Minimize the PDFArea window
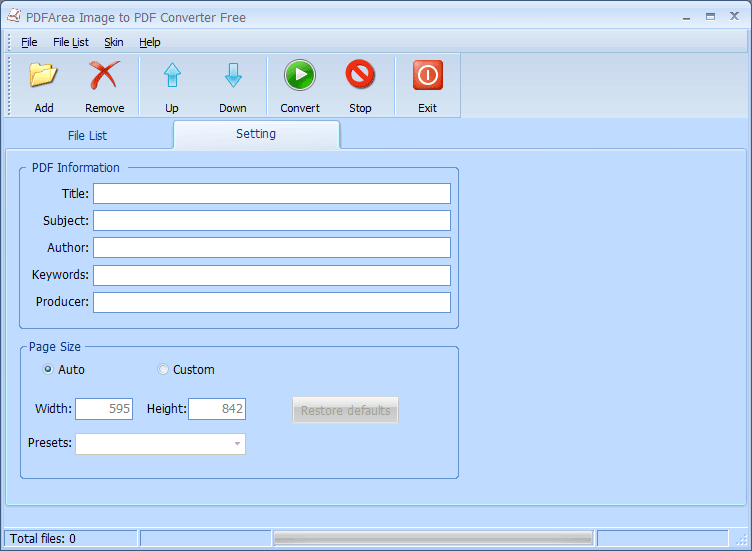Screen dimensions: 752x551 (x=686, y=18)
